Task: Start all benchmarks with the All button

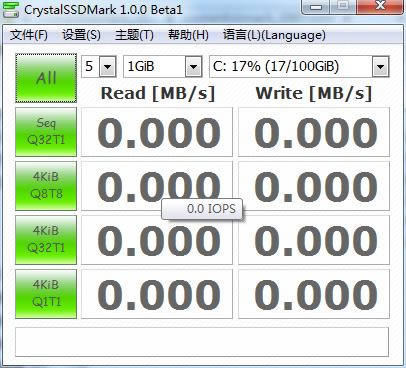Action: tap(46, 78)
